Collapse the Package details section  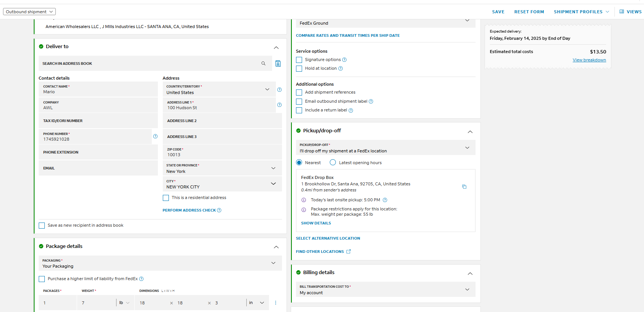tap(276, 247)
